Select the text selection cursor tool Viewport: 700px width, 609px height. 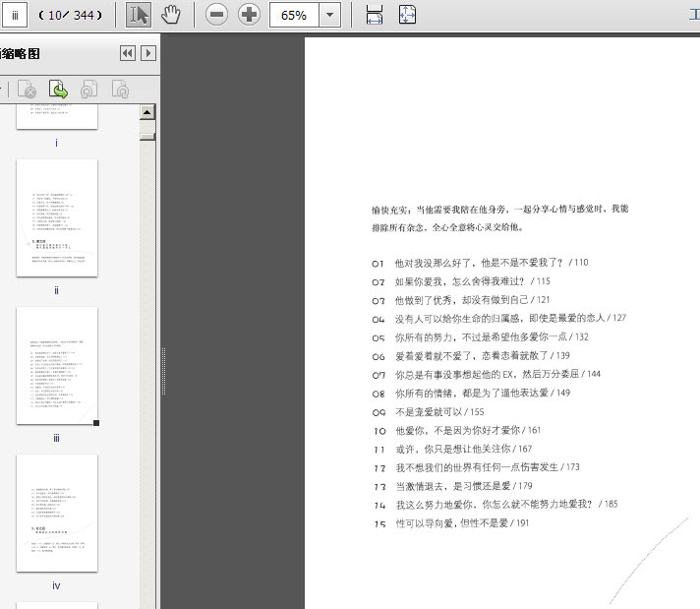point(139,15)
